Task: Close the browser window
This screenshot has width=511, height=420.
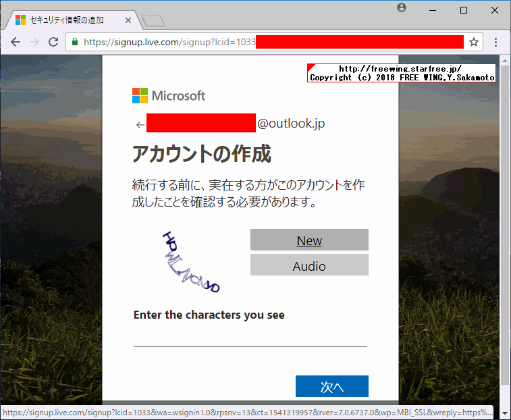Action: pyautogui.click(x=495, y=10)
